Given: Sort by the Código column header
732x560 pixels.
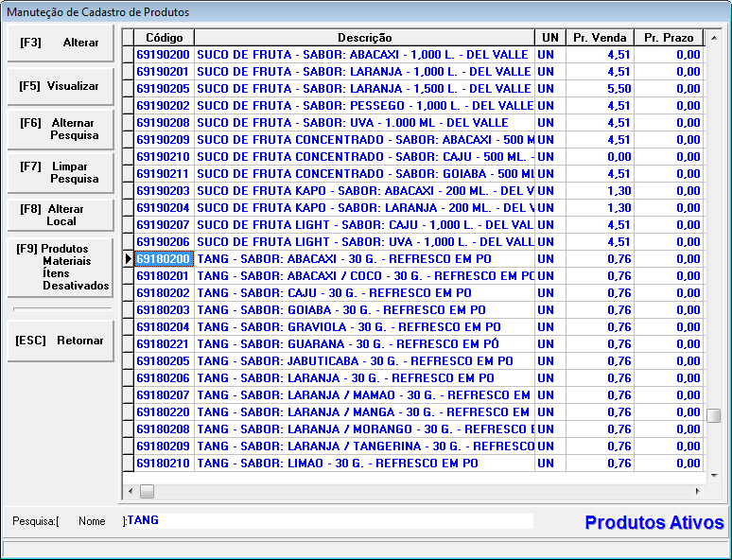Looking at the screenshot, I should click(164, 38).
